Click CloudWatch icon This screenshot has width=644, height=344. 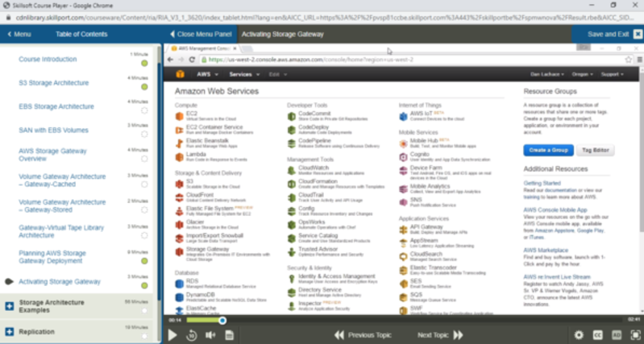tap(292, 171)
